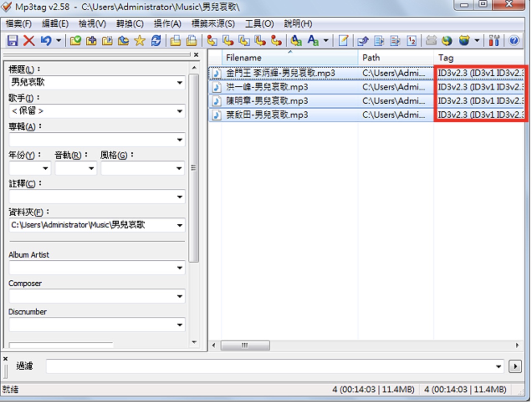The height and width of the screenshot is (404, 532).
Task: Expand the 標題 title dropdown
Action: [180, 82]
